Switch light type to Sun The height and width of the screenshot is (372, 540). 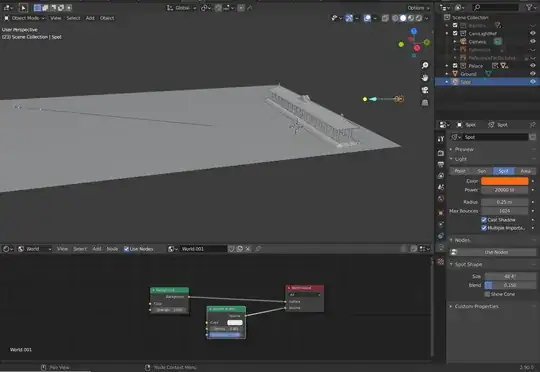tap(482, 171)
